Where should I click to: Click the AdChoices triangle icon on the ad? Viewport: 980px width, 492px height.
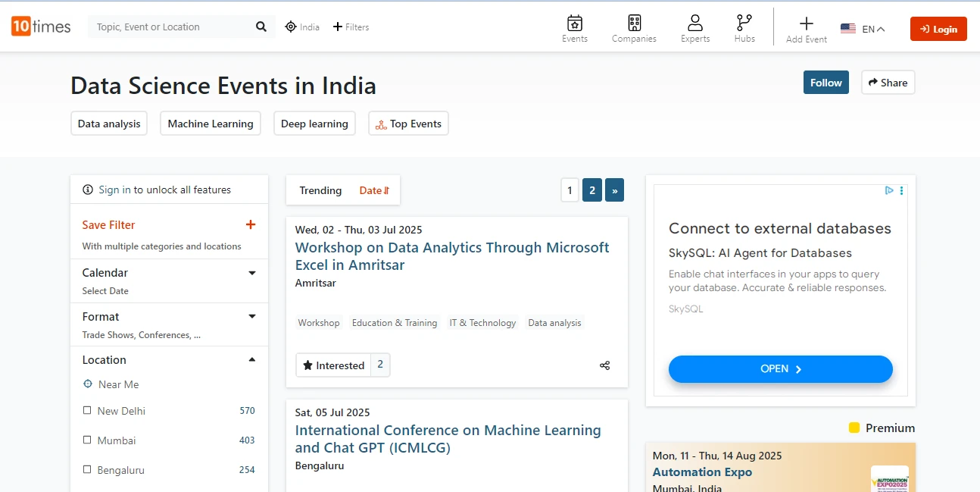890,191
